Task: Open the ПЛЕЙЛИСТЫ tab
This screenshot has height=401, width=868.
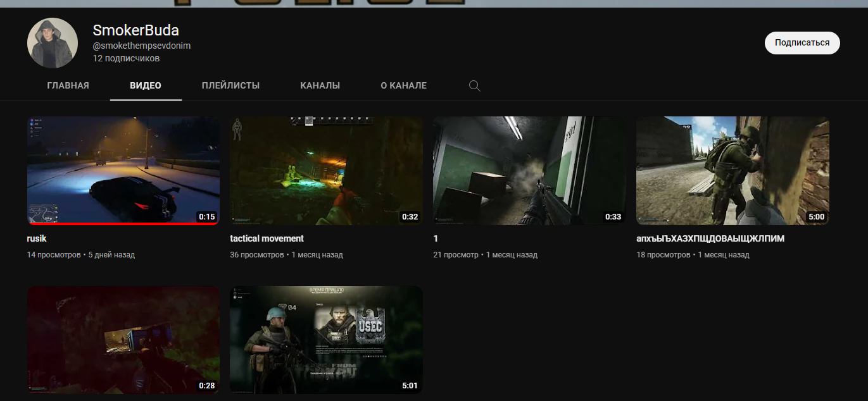Action: click(x=230, y=86)
